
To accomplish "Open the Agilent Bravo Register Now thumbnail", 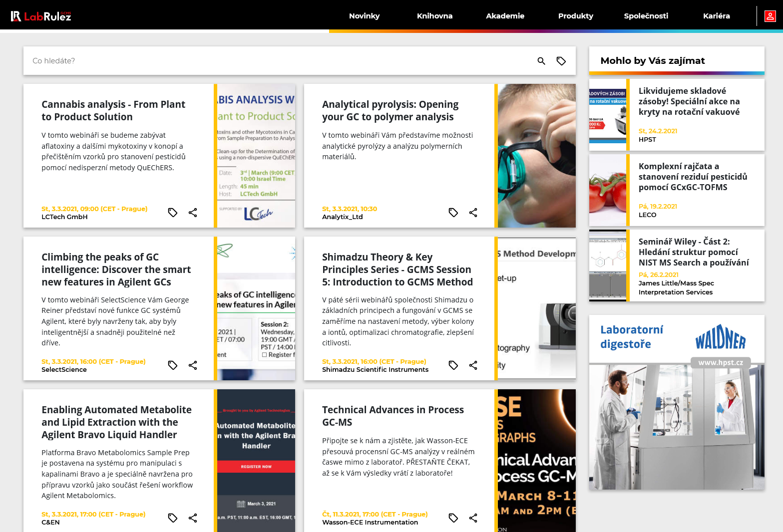I will pyautogui.click(x=256, y=461).
